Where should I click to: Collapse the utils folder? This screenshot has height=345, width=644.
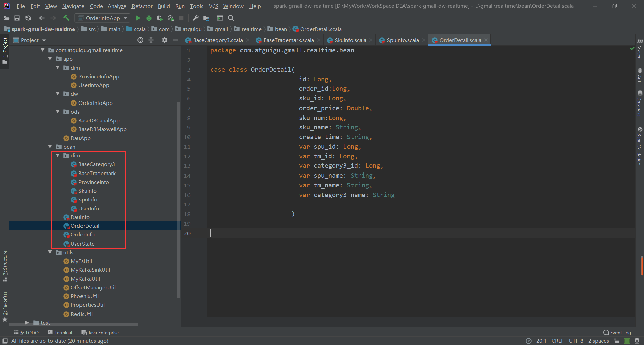[x=50, y=252]
